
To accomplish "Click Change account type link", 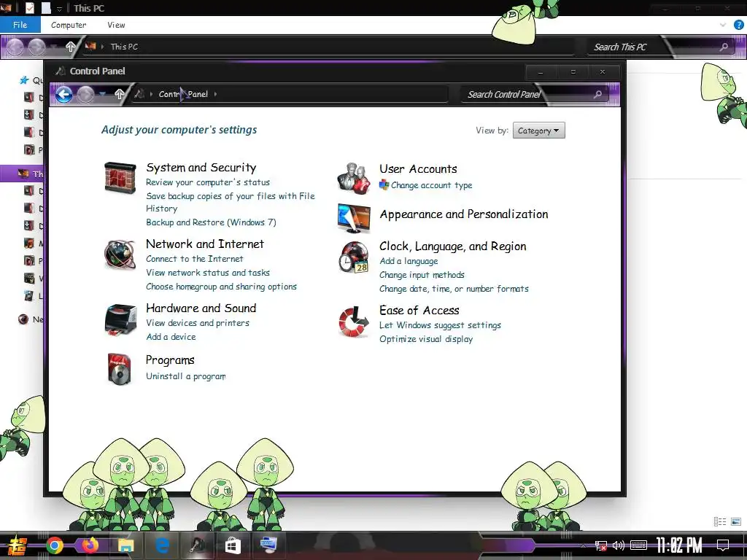I will 431,185.
